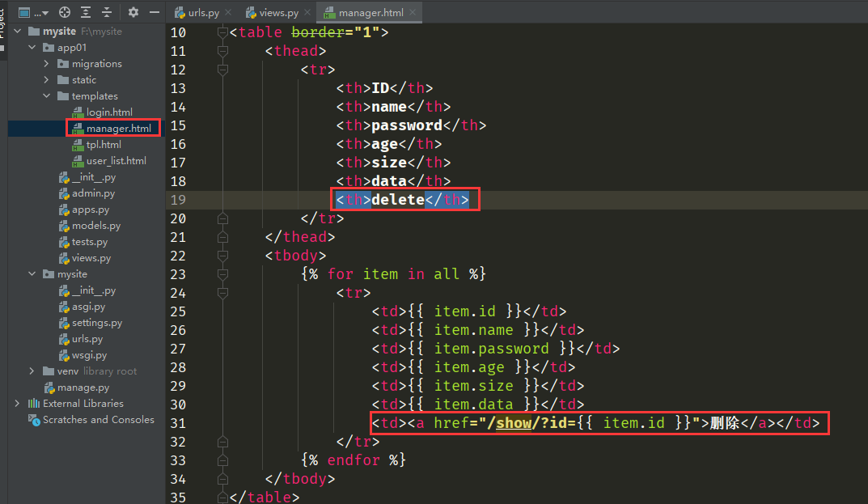The image size is (868, 504).
Task: Close the urls.py editor tab
Action: 227,13
